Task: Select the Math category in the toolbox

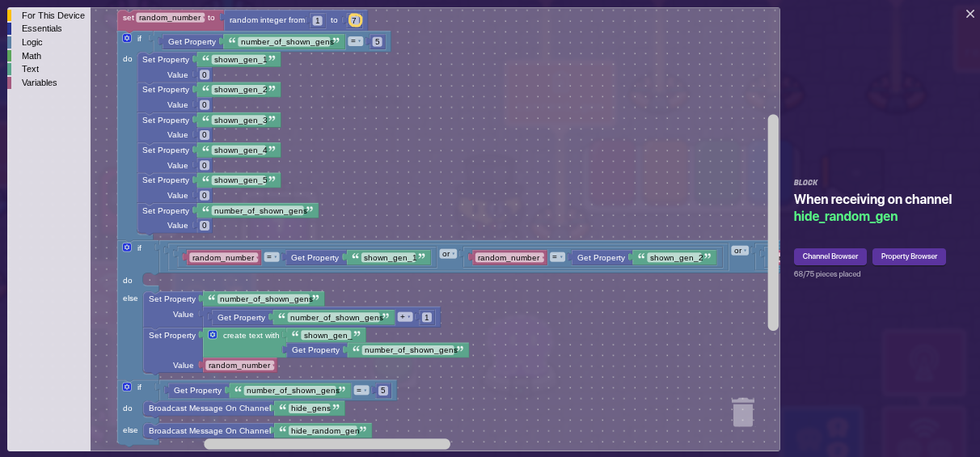Action: tap(32, 56)
